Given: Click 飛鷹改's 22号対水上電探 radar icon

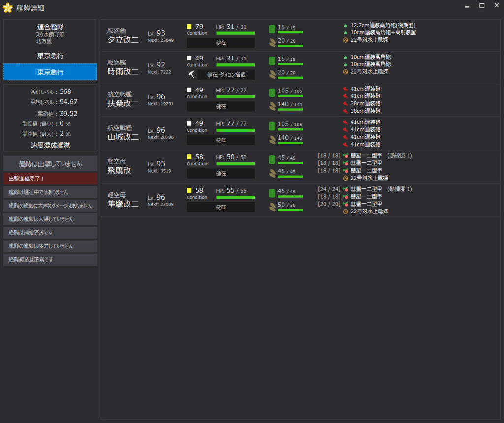Looking at the screenshot, I should click(346, 178).
